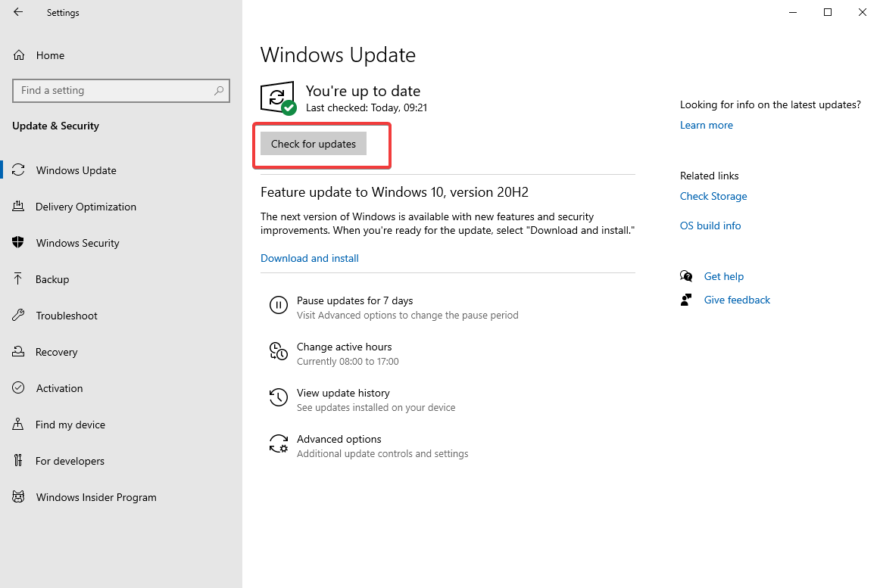Click the Troubleshoot wrench icon
Screen dimensions: 880x588
[18, 315]
